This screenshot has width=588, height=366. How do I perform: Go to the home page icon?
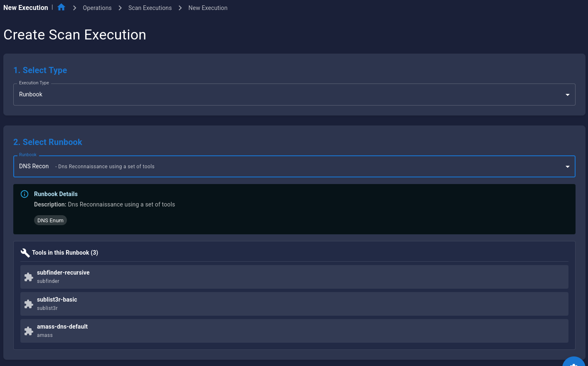(x=62, y=7)
